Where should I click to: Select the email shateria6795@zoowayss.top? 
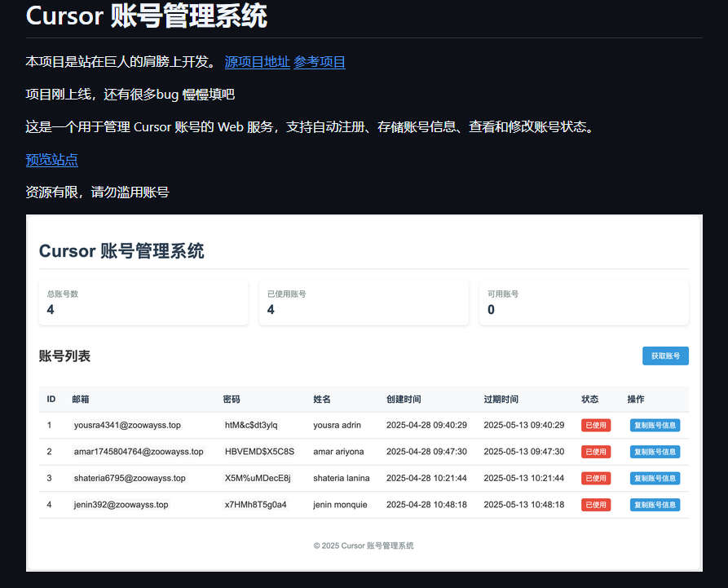point(130,478)
